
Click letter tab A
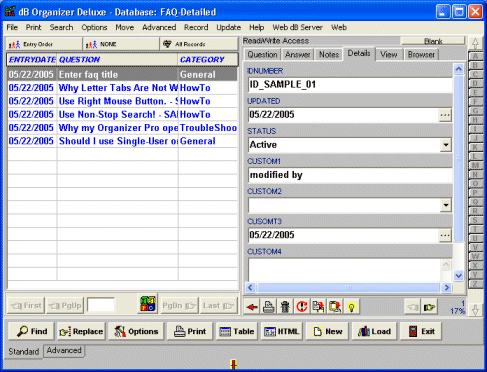pos(475,56)
